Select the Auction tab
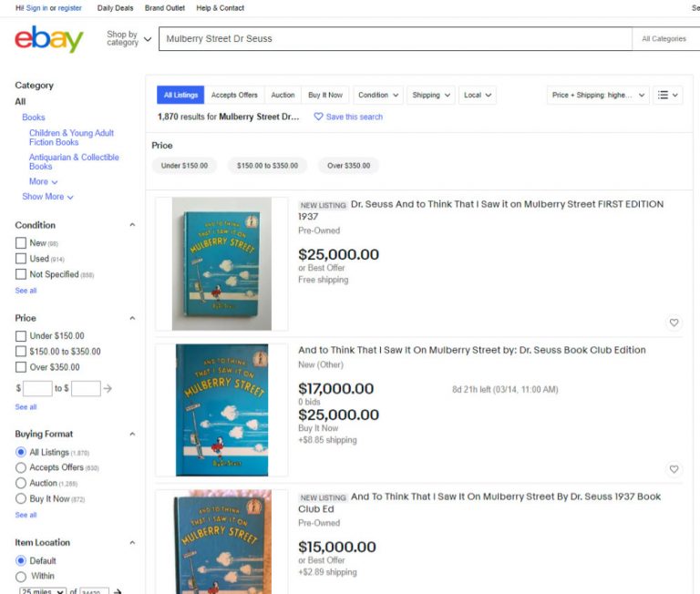Viewport: 700px width, 594px height. (x=283, y=95)
